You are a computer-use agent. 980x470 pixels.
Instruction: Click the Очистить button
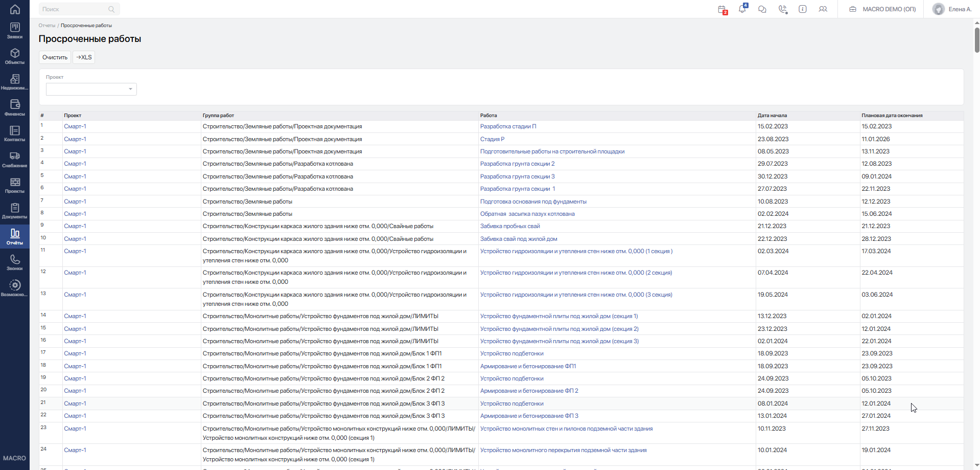[55, 57]
